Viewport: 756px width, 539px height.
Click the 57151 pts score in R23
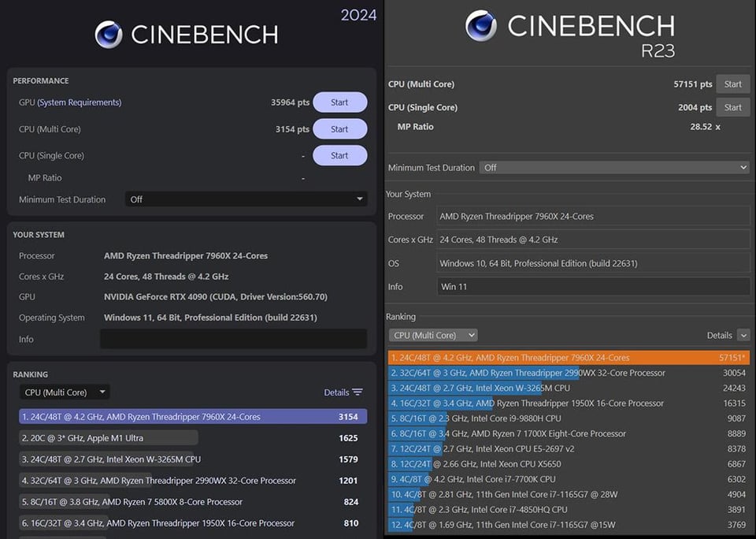pyautogui.click(x=693, y=84)
